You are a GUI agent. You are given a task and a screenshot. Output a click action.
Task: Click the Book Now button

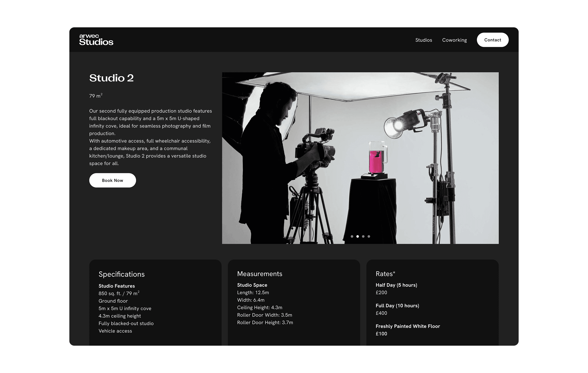[112, 180]
